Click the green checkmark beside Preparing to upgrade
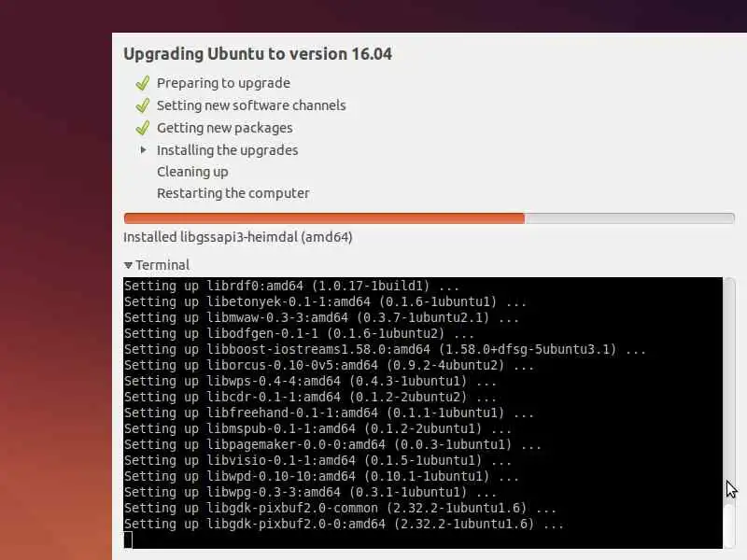 tap(143, 83)
